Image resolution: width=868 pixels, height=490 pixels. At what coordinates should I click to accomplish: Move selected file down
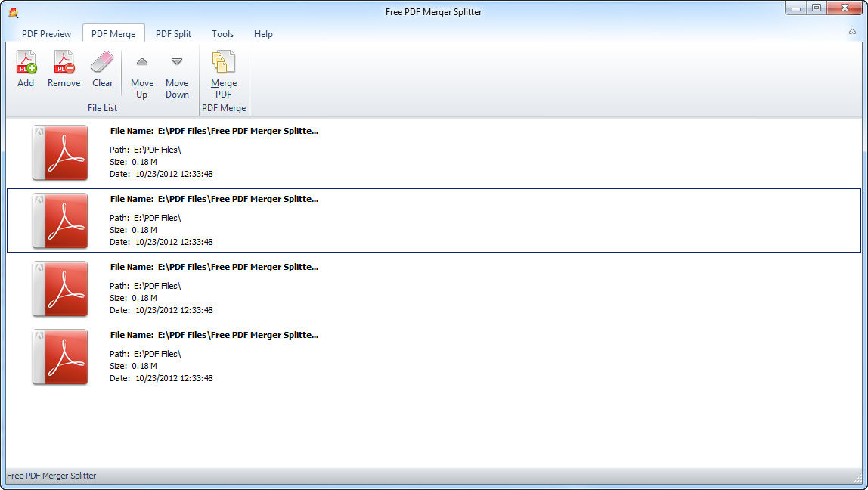coord(177,61)
